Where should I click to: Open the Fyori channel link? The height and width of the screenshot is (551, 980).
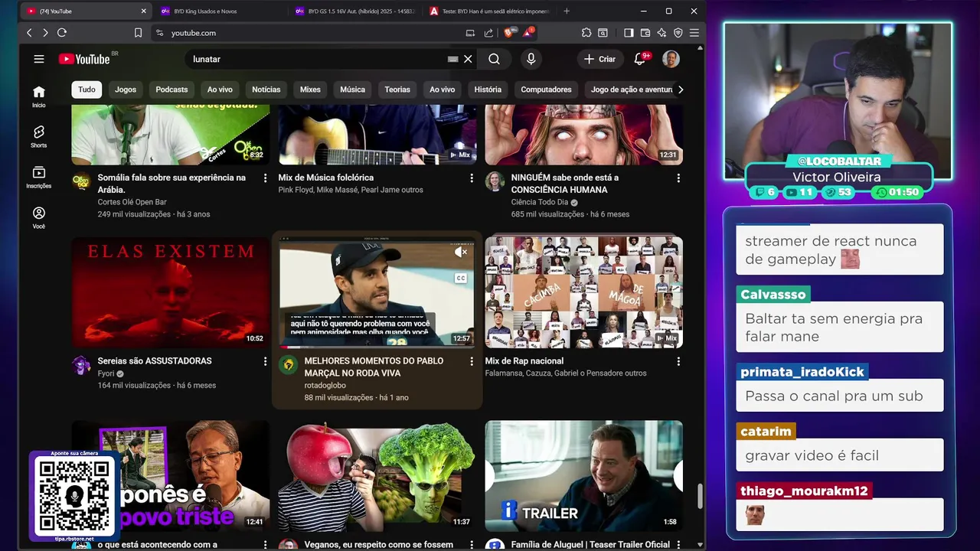(x=106, y=373)
